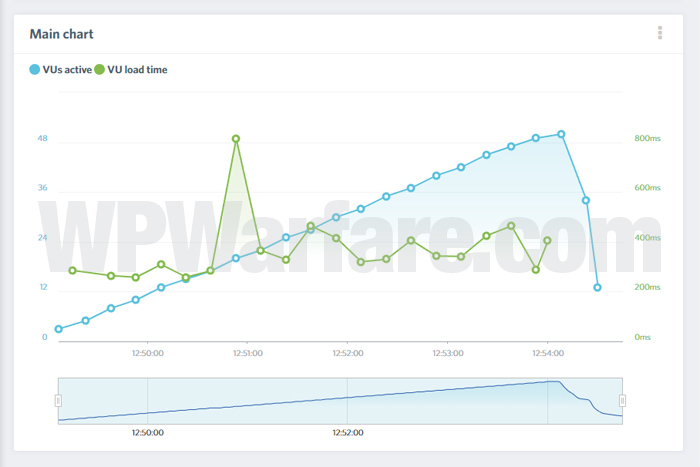Image resolution: width=700 pixels, height=467 pixels.
Task: Toggle the VUs active legend series
Action: pos(60,70)
